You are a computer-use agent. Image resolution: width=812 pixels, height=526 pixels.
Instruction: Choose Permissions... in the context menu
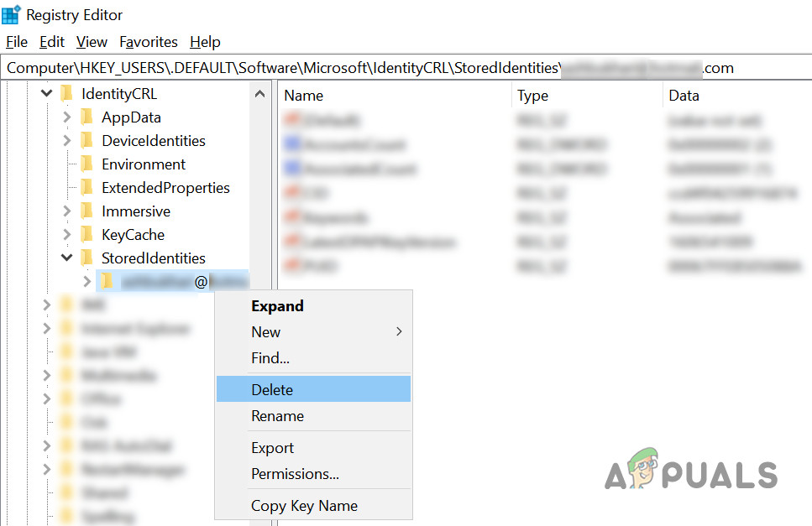(x=313, y=474)
